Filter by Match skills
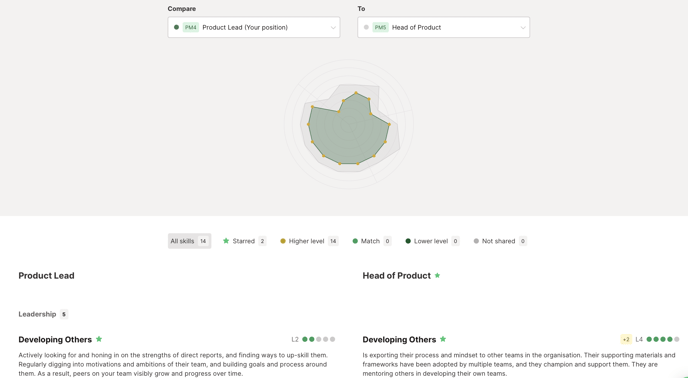688x378 pixels. (x=372, y=241)
